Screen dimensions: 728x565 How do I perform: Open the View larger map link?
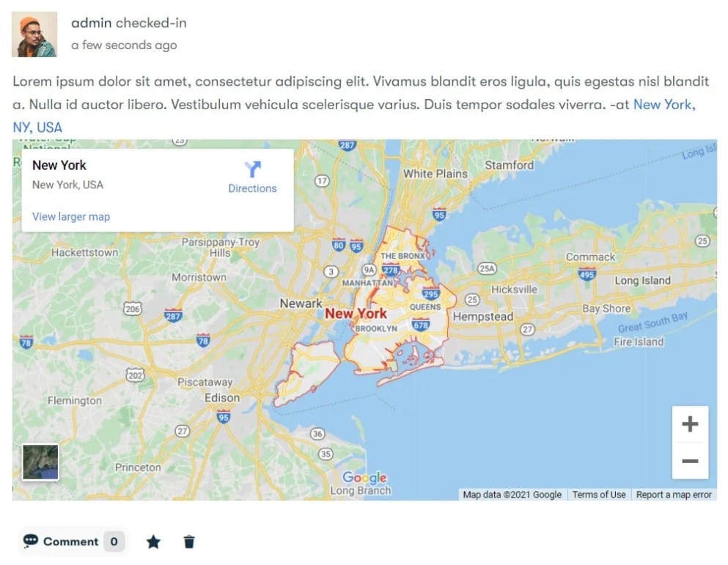pyautogui.click(x=71, y=216)
